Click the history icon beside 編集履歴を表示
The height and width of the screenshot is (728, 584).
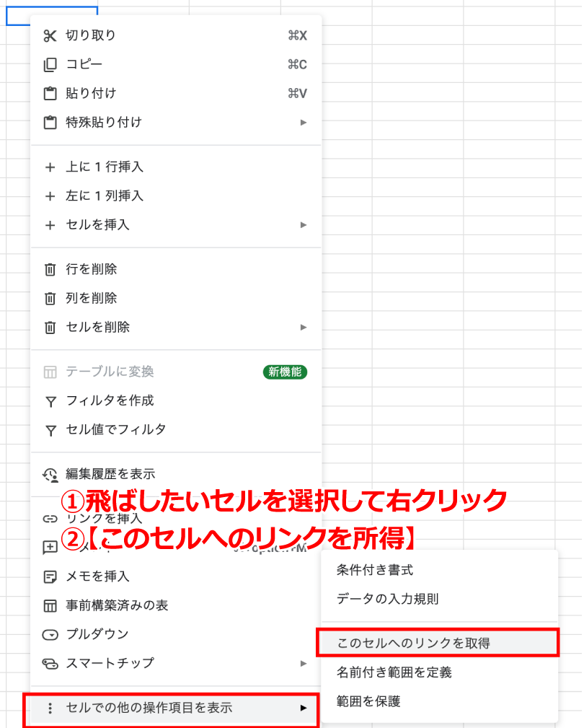tap(50, 475)
